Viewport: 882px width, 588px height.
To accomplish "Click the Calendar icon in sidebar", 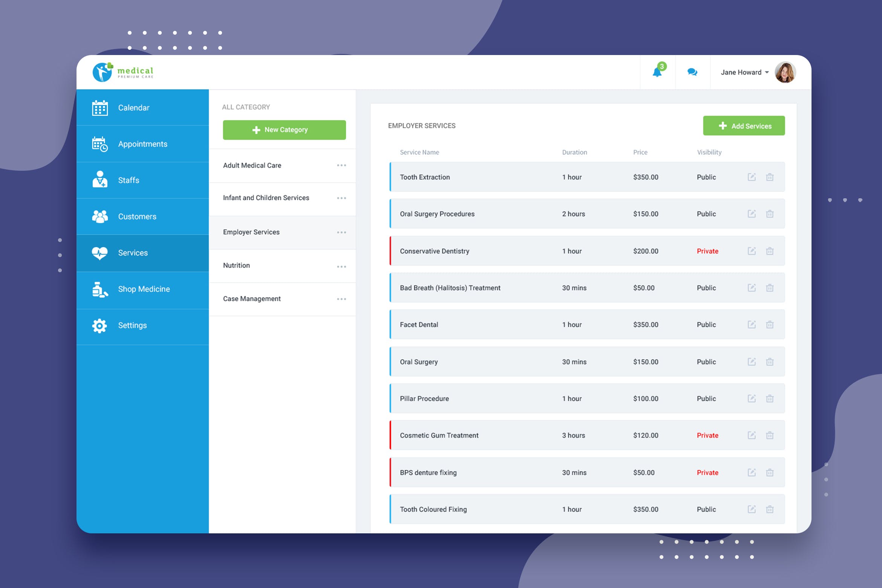I will point(101,108).
